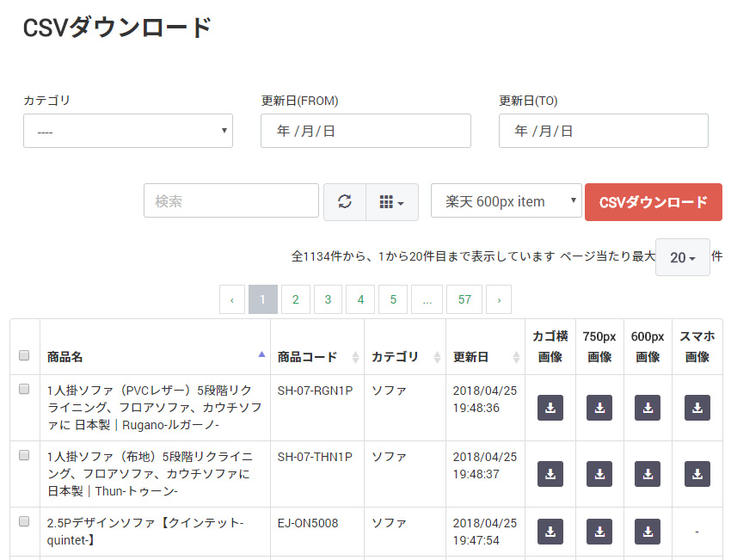Download the スマホ image for SH-07-THN1P
Image resolution: width=731 pixels, height=560 pixels.
click(x=697, y=474)
